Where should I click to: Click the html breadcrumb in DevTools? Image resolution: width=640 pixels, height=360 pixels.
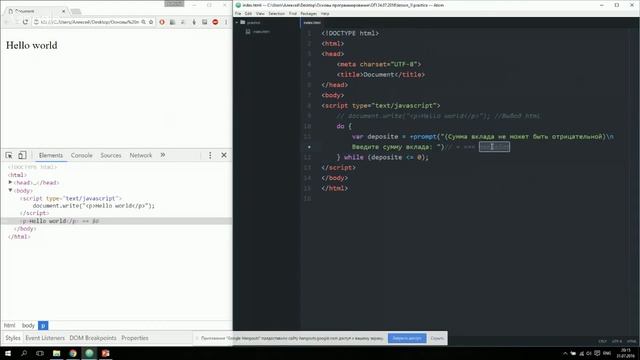[x=10, y=325]
